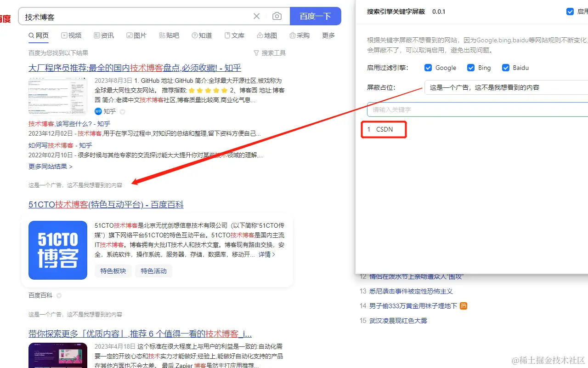Viewport: 588px width, 368px height.
Task: Open image search via the camera icon
Action: tap(277, 17)
